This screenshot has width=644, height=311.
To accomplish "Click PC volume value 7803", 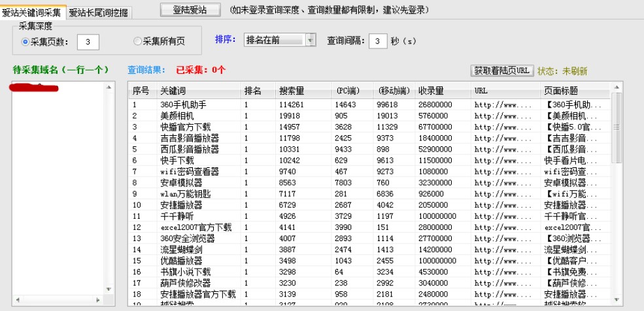I will point(343,182).
